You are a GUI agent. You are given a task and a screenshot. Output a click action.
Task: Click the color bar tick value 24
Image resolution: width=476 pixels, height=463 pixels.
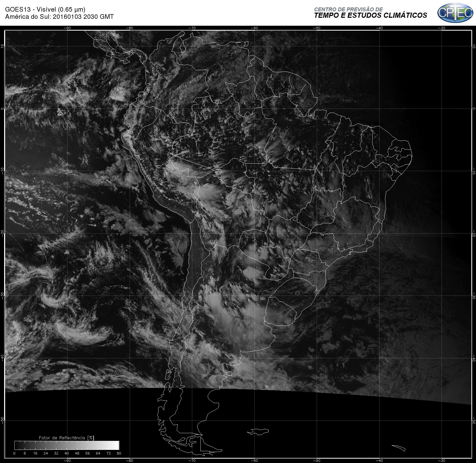click(46, 453)
